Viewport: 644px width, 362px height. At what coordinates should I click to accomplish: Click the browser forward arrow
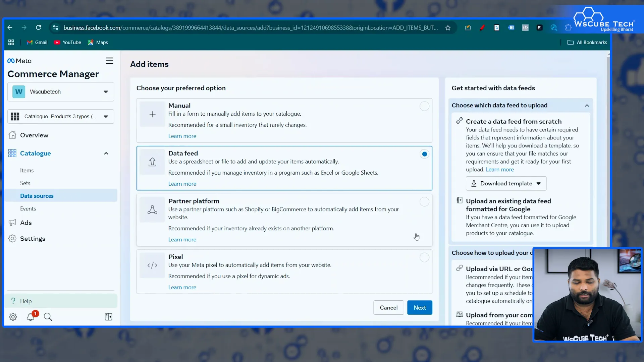coord(24,27)
